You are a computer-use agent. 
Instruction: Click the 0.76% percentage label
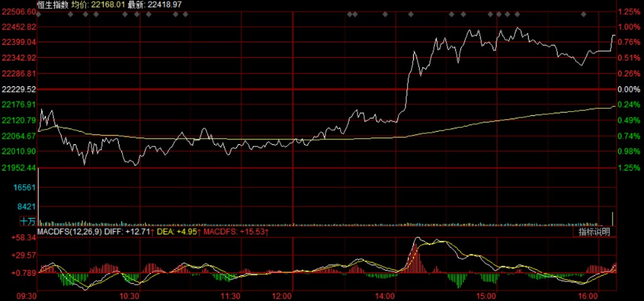(629, 42)
